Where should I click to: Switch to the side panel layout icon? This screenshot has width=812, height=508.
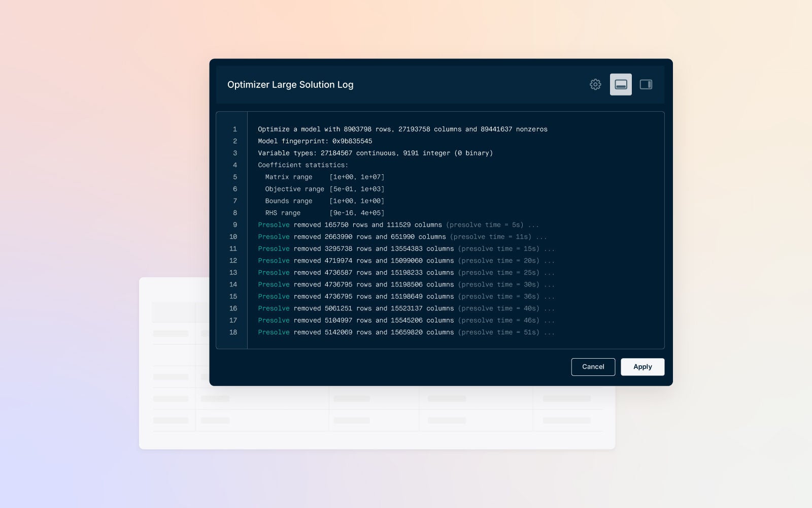646,84
